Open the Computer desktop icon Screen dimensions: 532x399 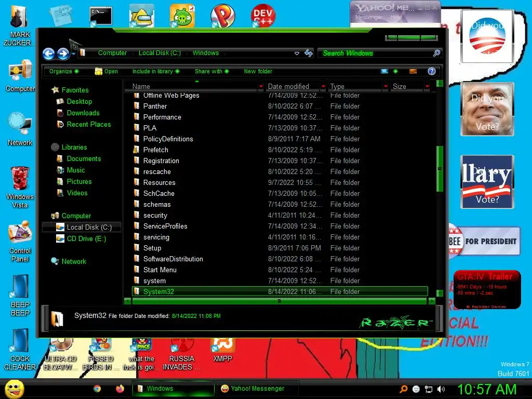[20, 76]
